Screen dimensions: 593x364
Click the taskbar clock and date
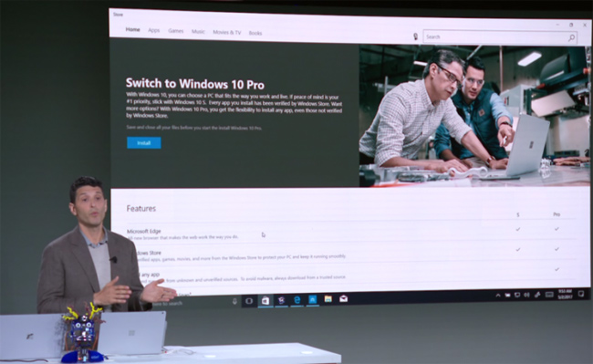(x=565, y=294)
